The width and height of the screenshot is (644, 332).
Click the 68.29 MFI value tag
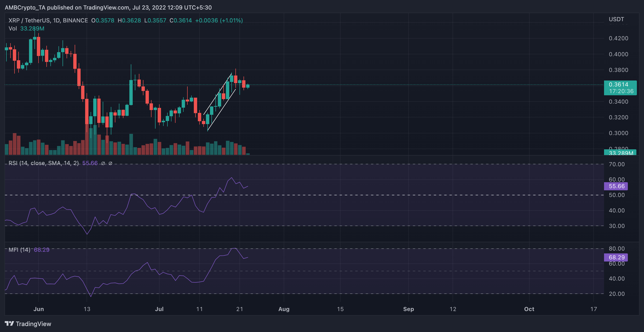(x=616, y=257)
